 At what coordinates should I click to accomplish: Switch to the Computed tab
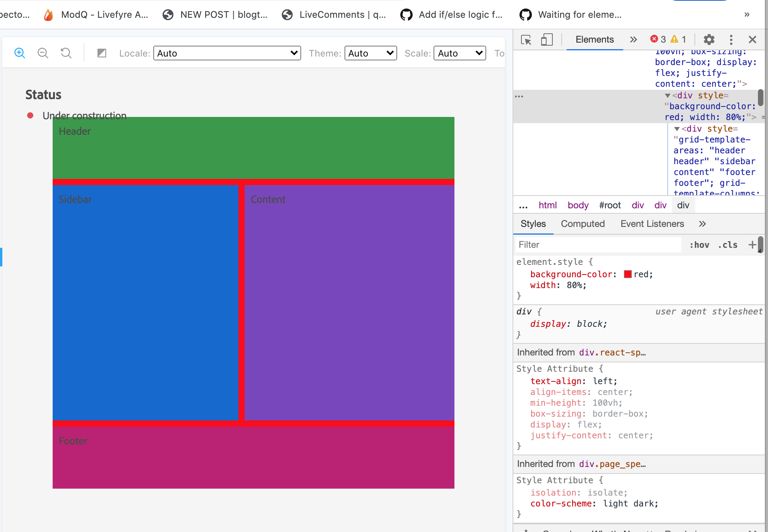pos(583,224)
